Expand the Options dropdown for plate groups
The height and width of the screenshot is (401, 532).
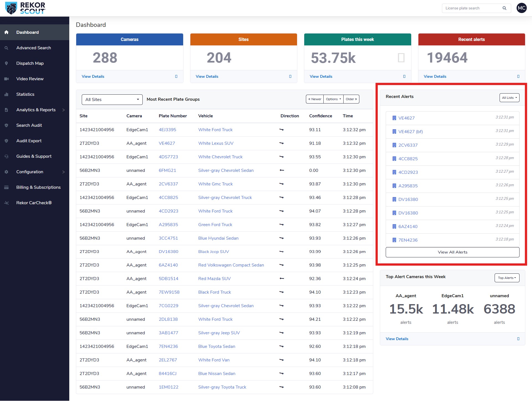tap(333, 99)
